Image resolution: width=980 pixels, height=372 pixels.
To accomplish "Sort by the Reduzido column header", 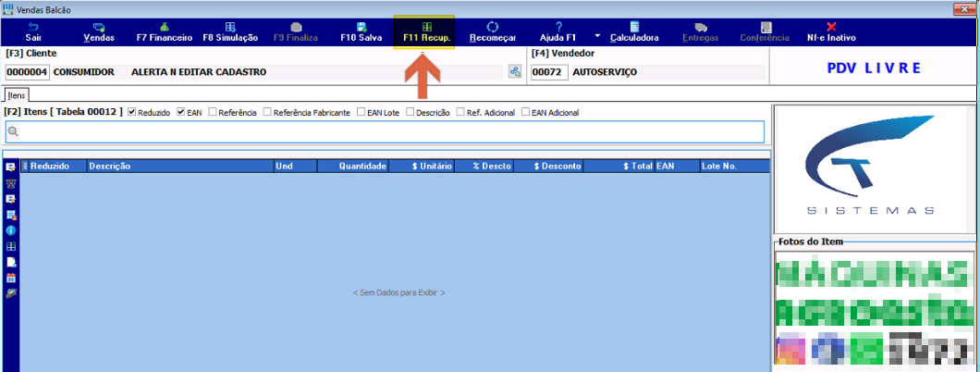I will coord(57,167).
